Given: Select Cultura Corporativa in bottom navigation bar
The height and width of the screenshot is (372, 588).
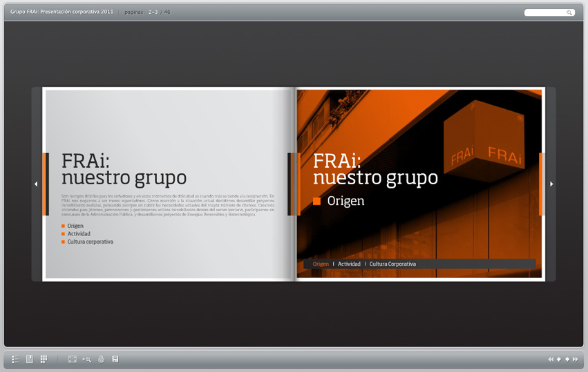Looking at the screenshot, I should [392, 264].
